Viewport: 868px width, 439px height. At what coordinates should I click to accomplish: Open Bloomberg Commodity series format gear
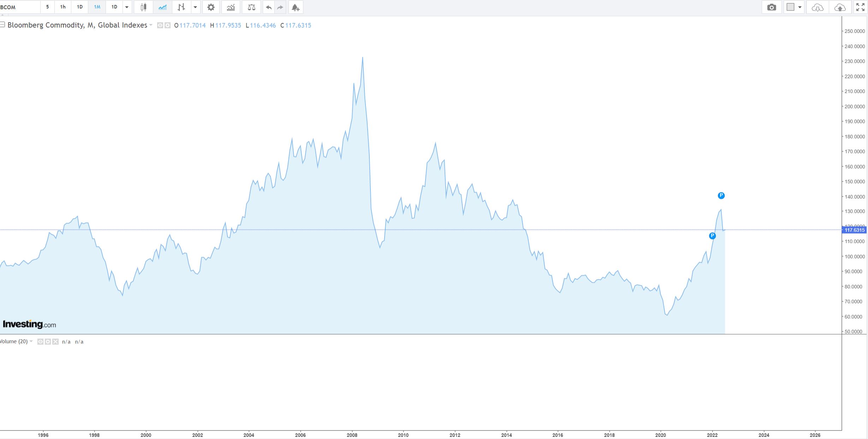point(167,25)
